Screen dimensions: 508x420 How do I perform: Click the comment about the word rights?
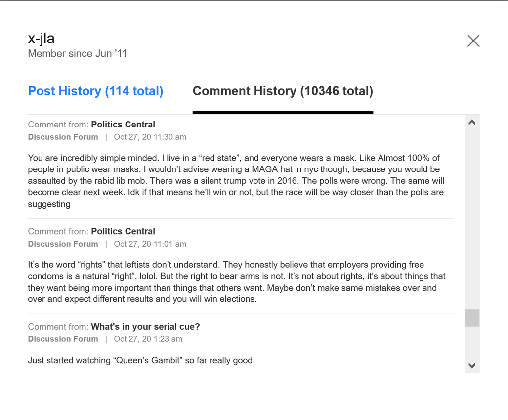237,282
